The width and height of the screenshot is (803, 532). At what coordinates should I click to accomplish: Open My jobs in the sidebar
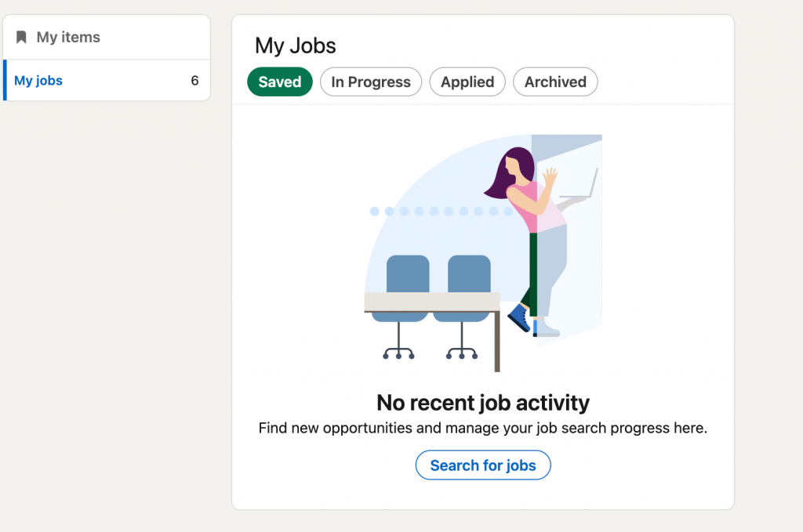38,81
